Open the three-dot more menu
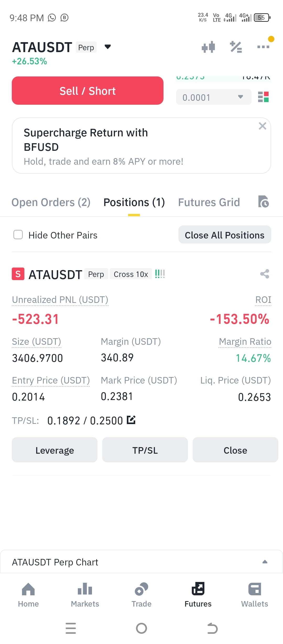Image resolution: width=283 pixels, height=644 pixels. click(263, 47)
